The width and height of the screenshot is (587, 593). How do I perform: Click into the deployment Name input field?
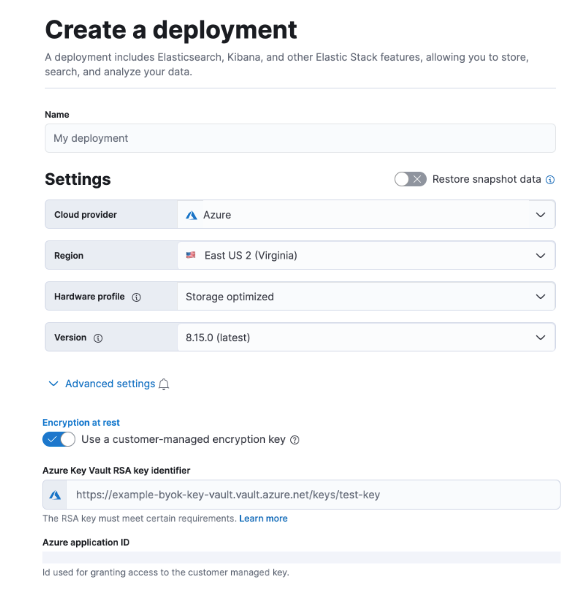pos(300,138)
